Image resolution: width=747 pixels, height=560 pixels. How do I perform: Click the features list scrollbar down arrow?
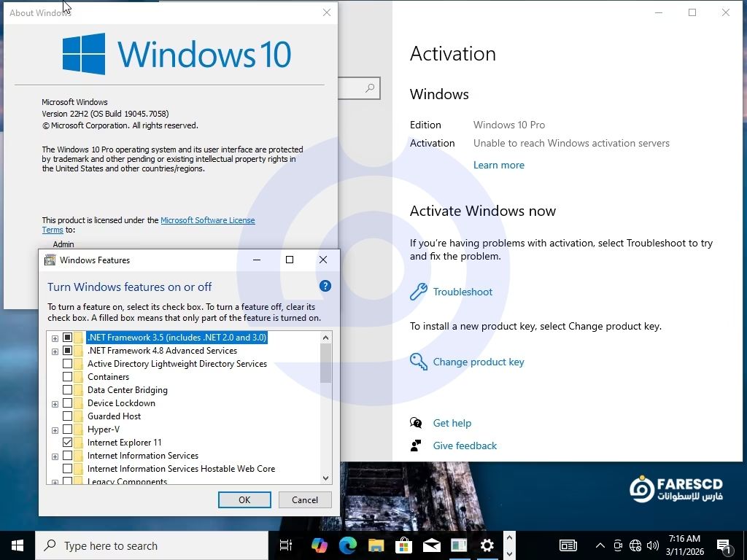point(325,478)
